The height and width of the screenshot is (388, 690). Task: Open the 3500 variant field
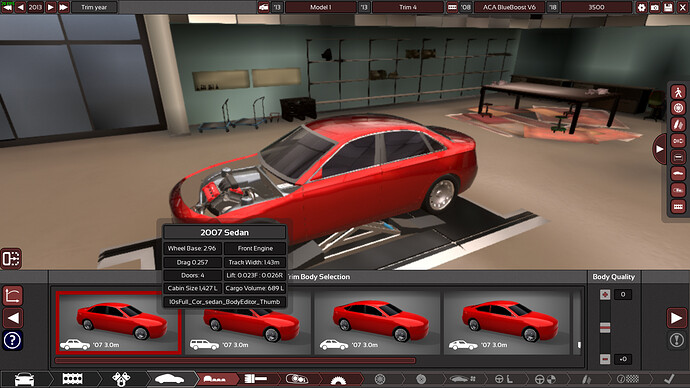[x=596, y=7]
